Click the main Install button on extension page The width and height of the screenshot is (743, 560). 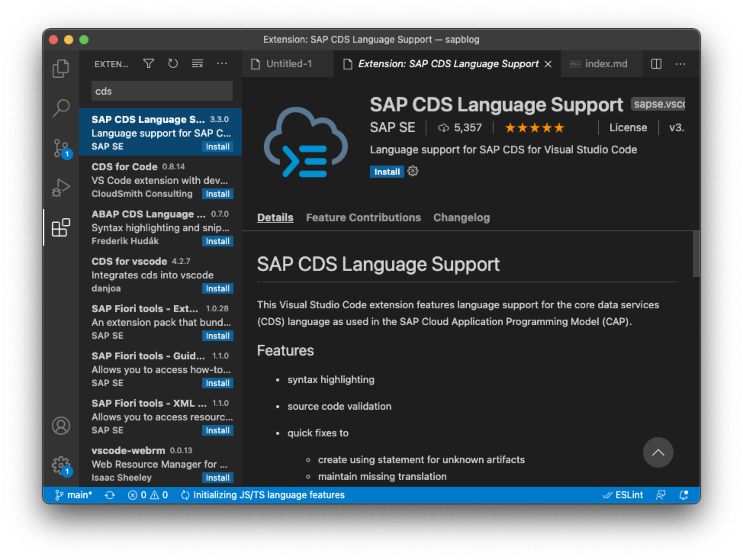click(387, 172)
